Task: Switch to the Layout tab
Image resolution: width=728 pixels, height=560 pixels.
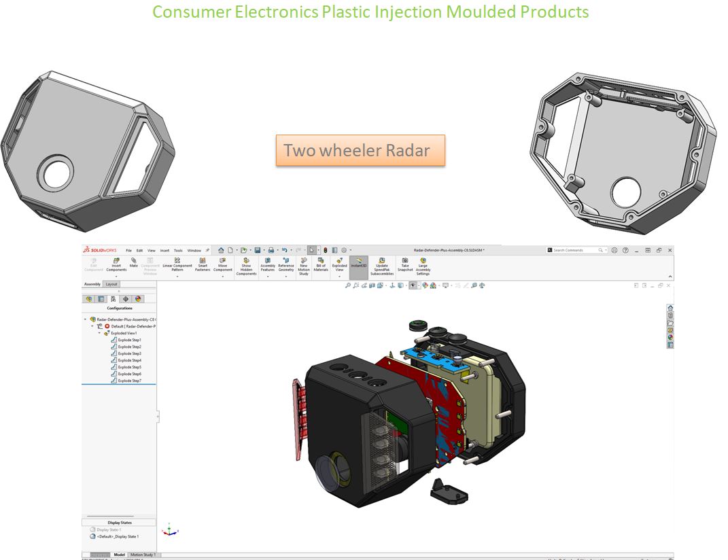Action: click(111, 284)
